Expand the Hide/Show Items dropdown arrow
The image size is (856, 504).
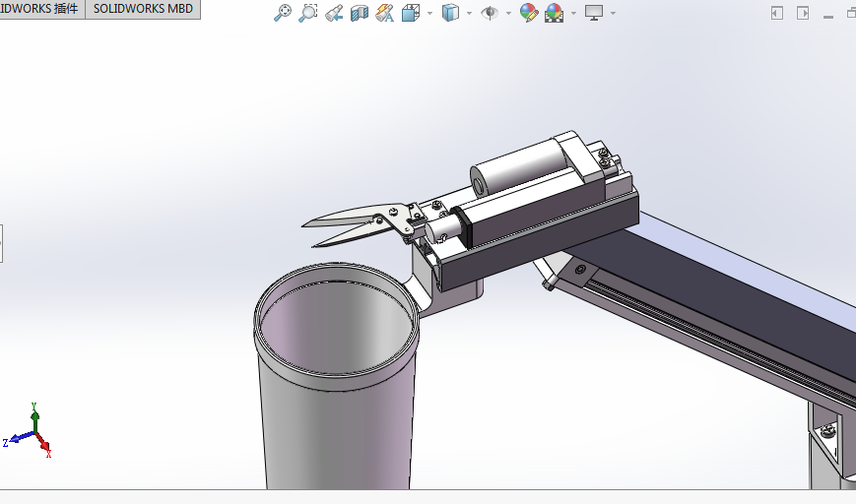pos(508,13)
